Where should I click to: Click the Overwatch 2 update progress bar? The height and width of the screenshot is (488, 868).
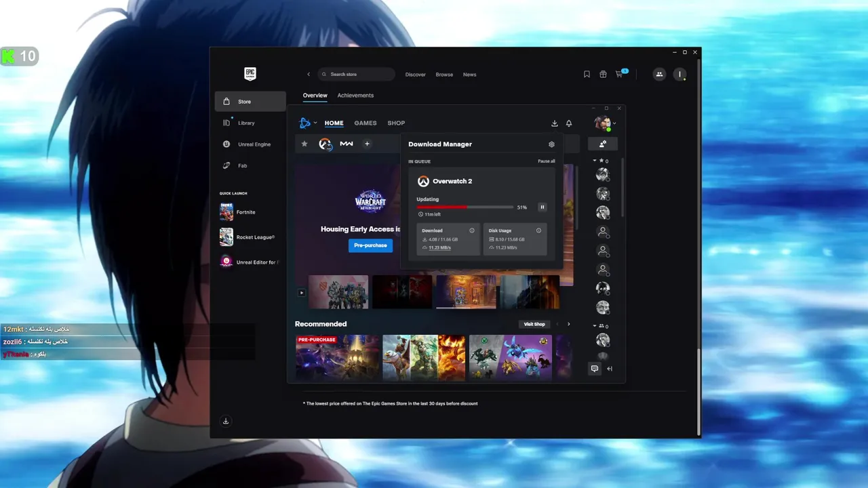[465, 207]
